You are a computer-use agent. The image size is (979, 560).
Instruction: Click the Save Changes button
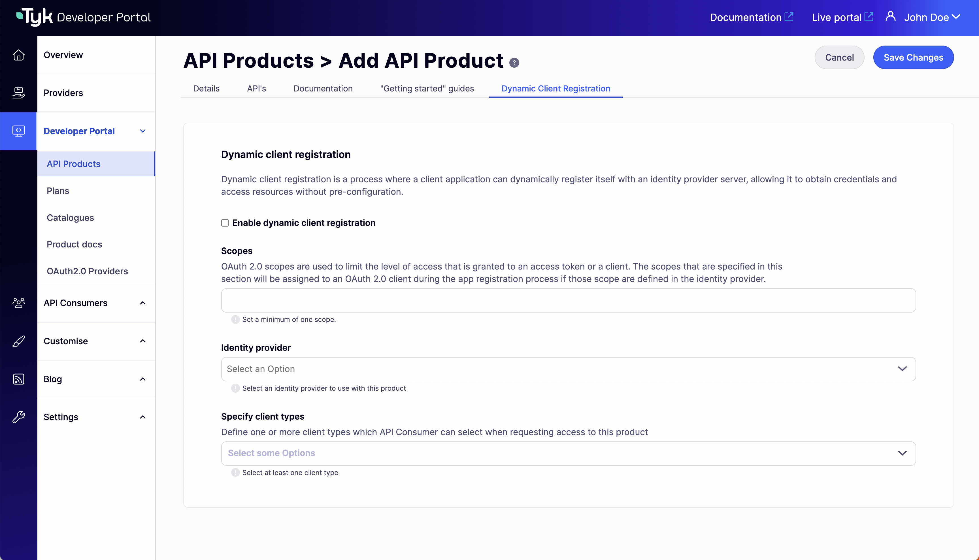tap(913, 57)
